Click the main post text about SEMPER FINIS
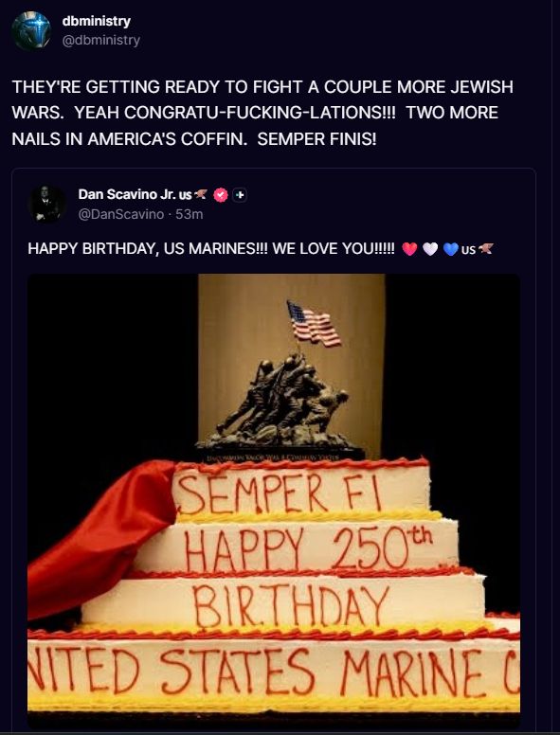This screenshot has width=560, height=735. pos(262,113)
